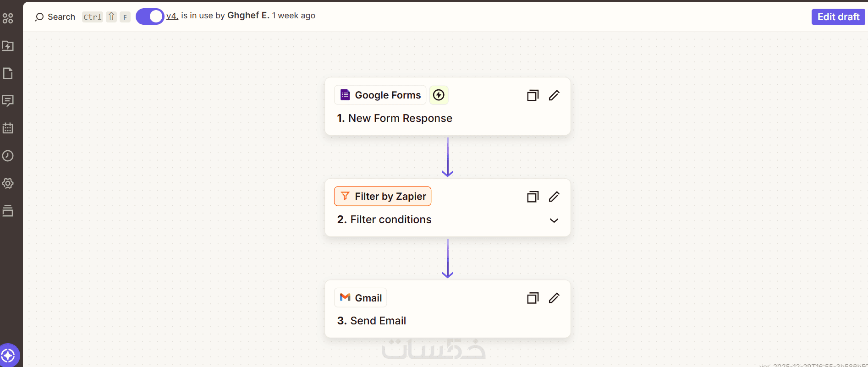Open the apps grid icon in sidebar
This screenshot has height=367, width=868.
pyautogui.click(x=8, y=18)
